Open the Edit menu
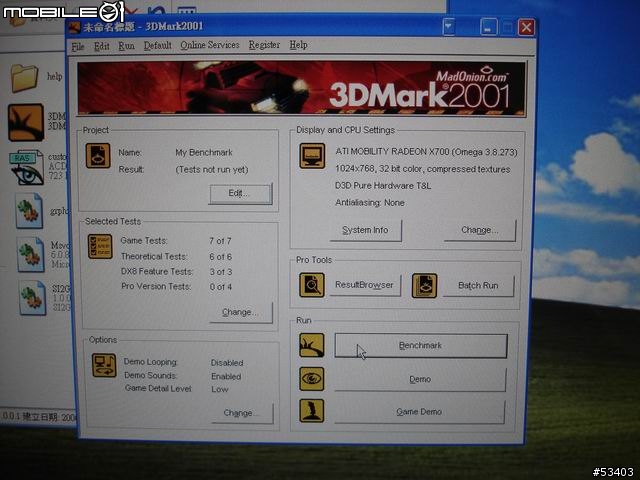640x480 pixels. [102, 47]
